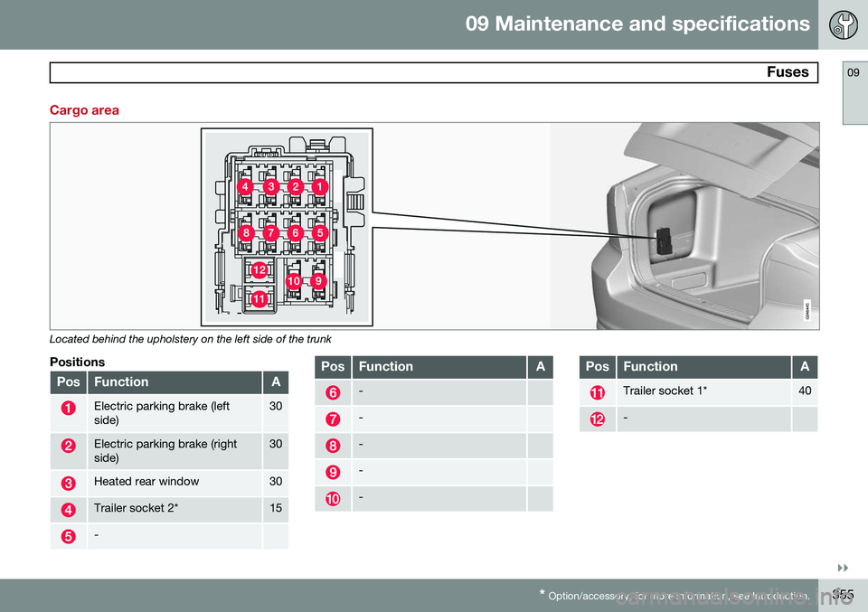The image size is (868, 612).
Task: Click the option/accessory footnote text
Action: pyautogui.click(x=675, y=596)
